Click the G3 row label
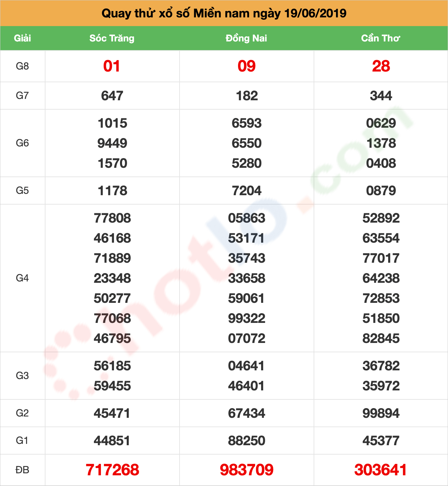This screenshot has height=486, width=448. click(x=22, y=376)
